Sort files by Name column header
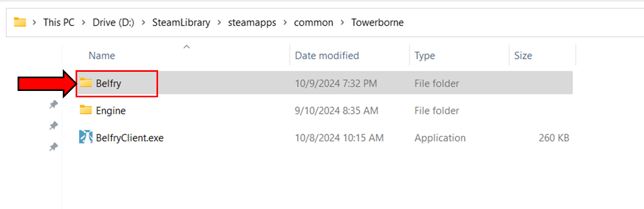The height and width of the screenshot is (209, 644). (102, 55)
